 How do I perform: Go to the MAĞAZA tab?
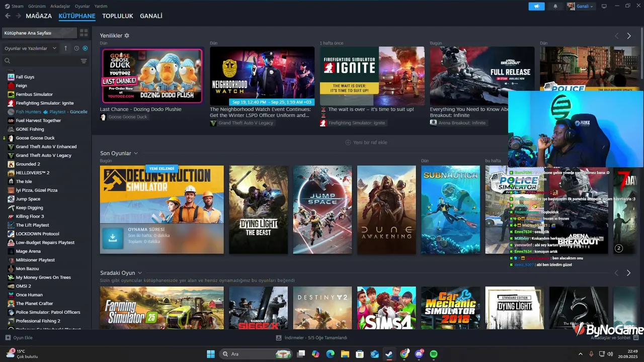(x=39, y=16)
